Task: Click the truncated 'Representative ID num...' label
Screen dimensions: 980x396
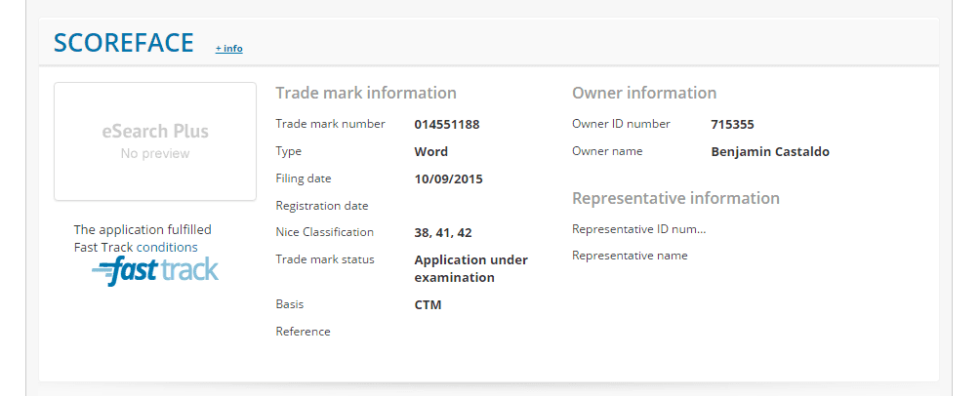Action: click(x=638, y=229)
